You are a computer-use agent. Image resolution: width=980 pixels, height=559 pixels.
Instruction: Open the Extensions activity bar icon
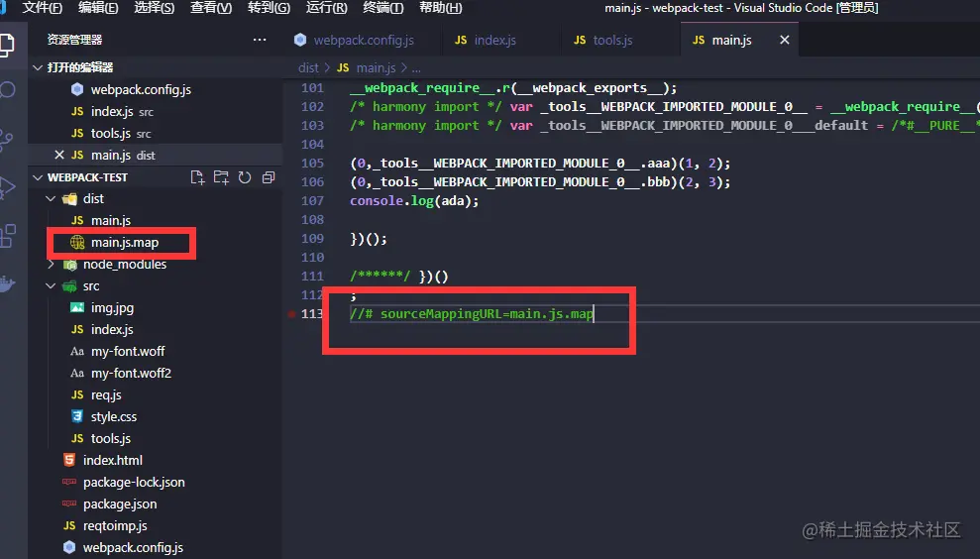point(8,236)
